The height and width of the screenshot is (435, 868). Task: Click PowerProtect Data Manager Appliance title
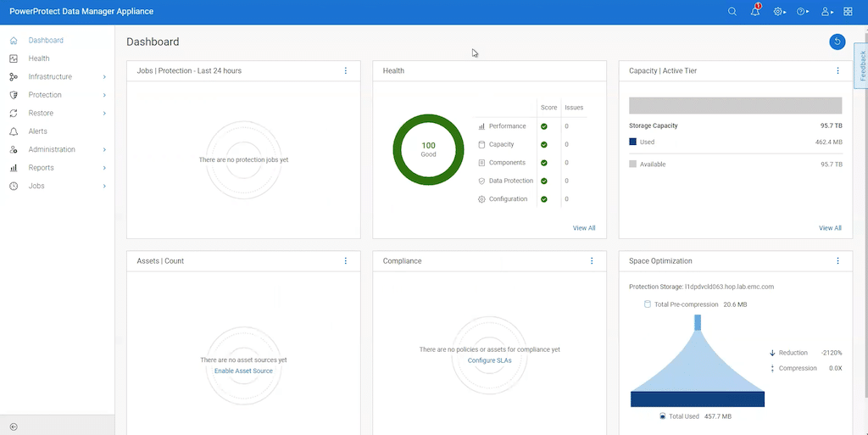click(x=82, y=12)
